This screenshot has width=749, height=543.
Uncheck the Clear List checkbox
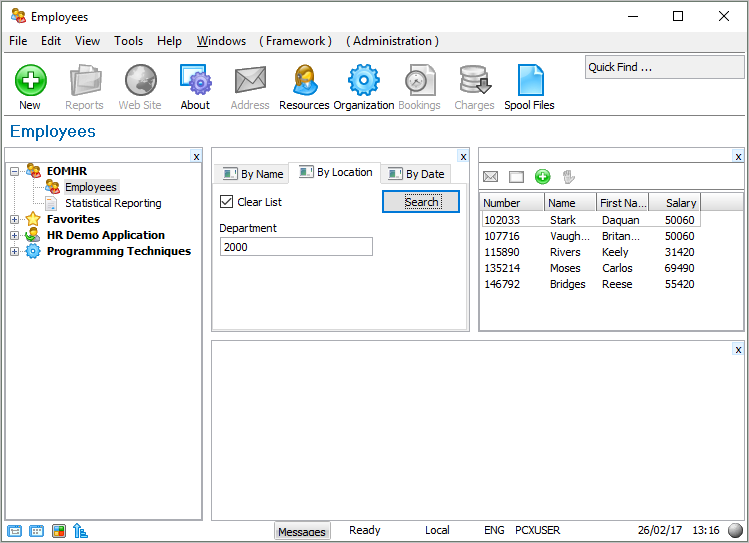point(227,202)
